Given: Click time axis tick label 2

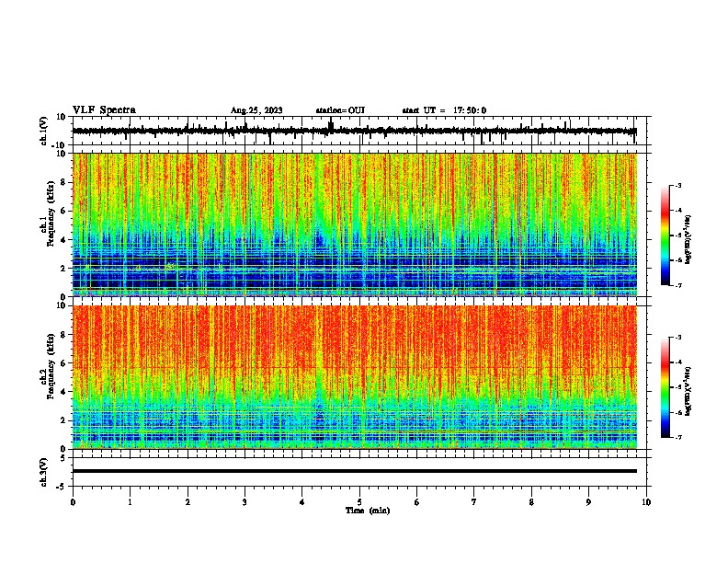Looking at the screenshot, I should coord(188,502).
